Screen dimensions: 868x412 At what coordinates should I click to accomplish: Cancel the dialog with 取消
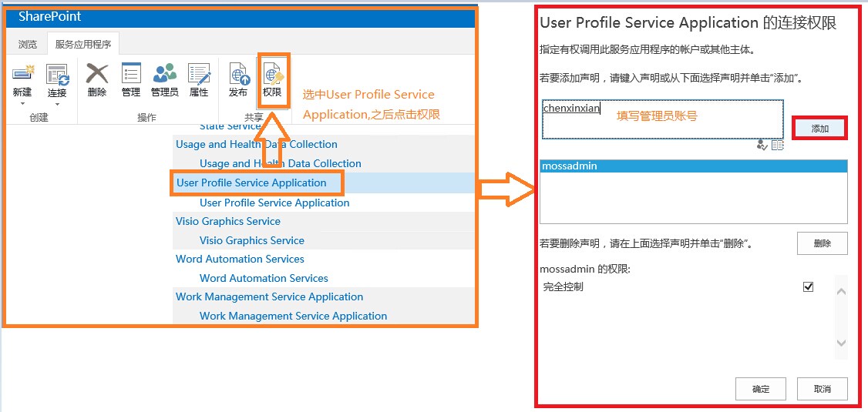[x=822, y=389]
